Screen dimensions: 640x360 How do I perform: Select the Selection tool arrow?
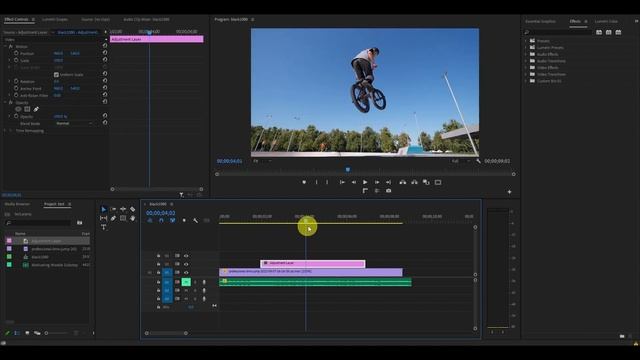coord(104,209)
